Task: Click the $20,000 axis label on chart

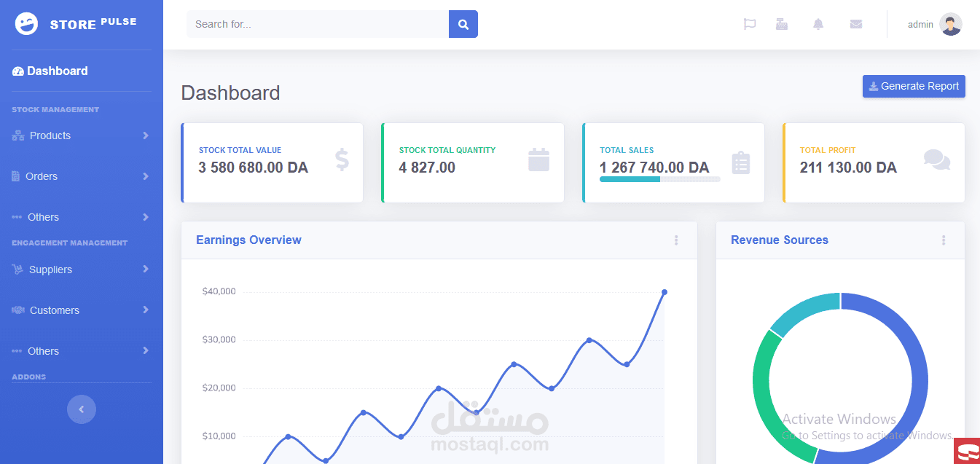Action: 219,388
